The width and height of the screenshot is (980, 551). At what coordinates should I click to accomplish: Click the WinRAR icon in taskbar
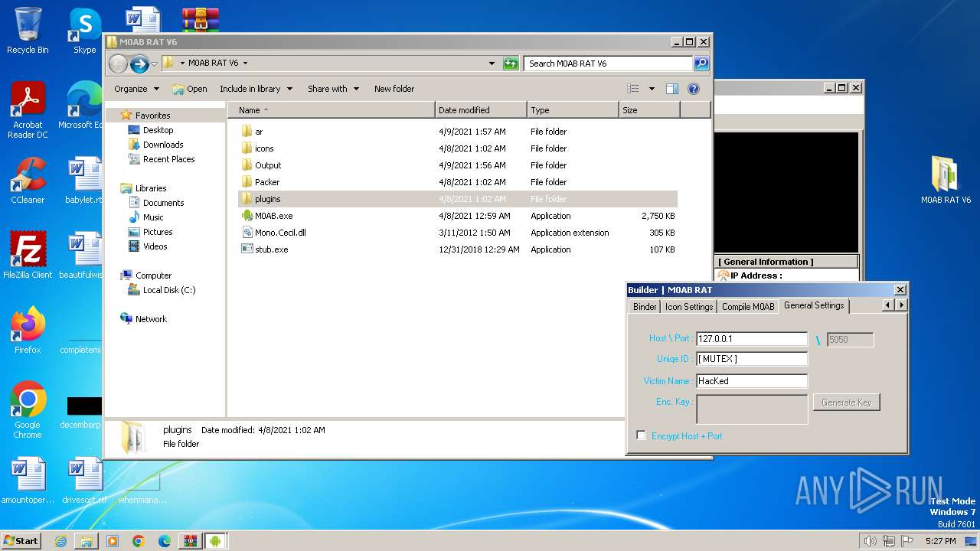pos(189,541)
